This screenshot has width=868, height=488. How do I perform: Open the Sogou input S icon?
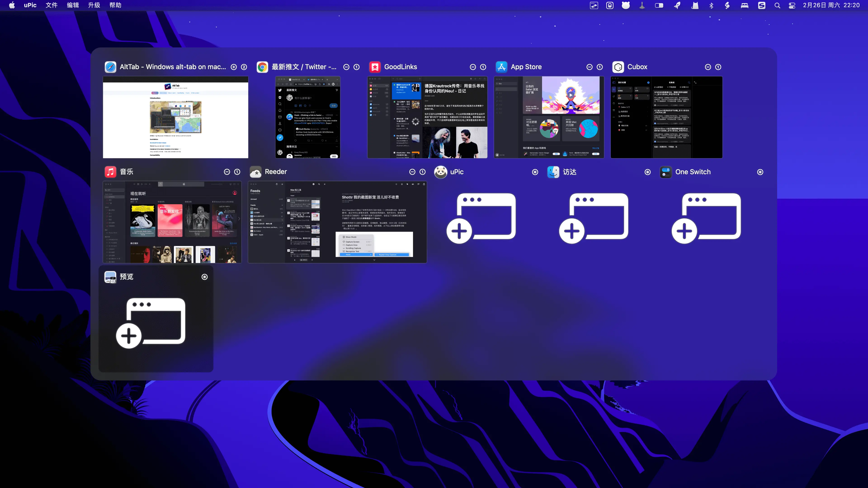762,5
